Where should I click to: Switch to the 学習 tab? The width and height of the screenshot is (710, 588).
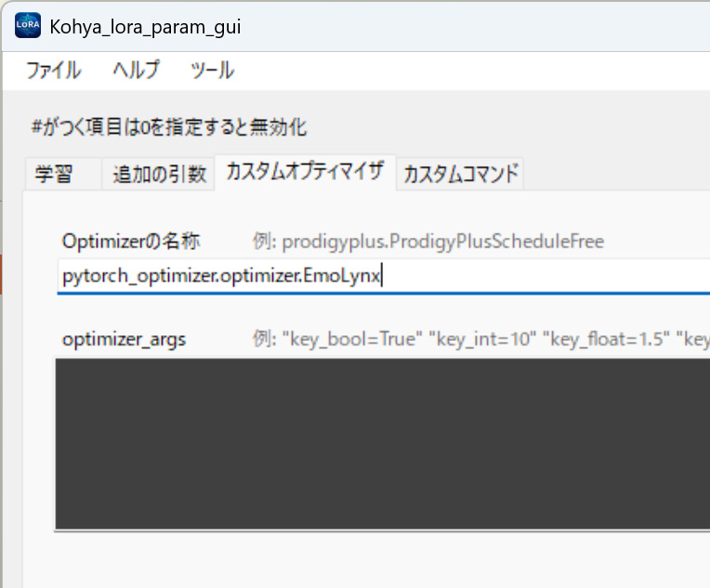54,174
